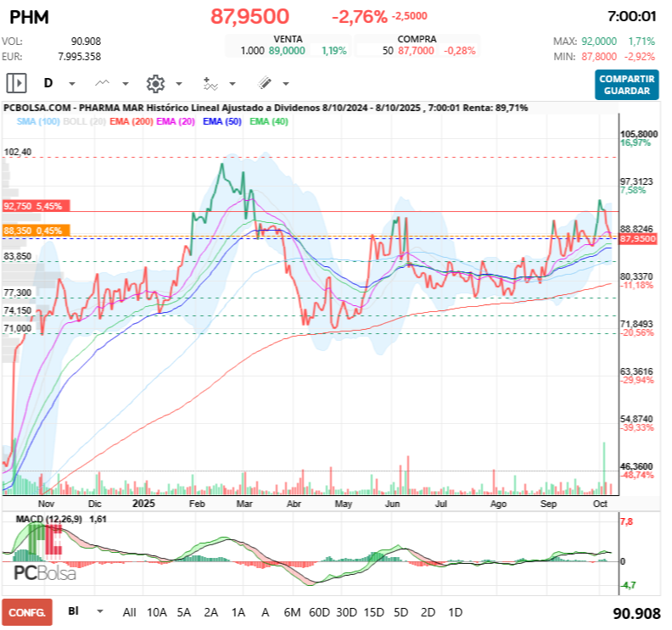Expand the D timeframe dropdown arrow
This screenshot has height=630, width=672.
coord(72,84)
